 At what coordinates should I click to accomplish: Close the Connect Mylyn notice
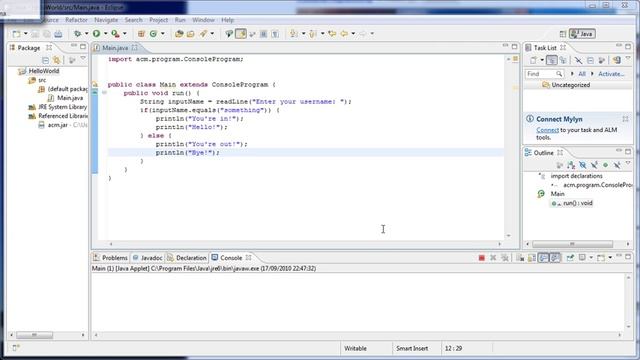(x=625, y=119)
